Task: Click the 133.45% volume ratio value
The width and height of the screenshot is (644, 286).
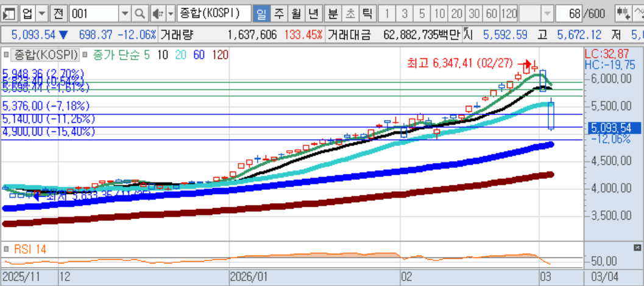Action: click(x=303, y=35)
